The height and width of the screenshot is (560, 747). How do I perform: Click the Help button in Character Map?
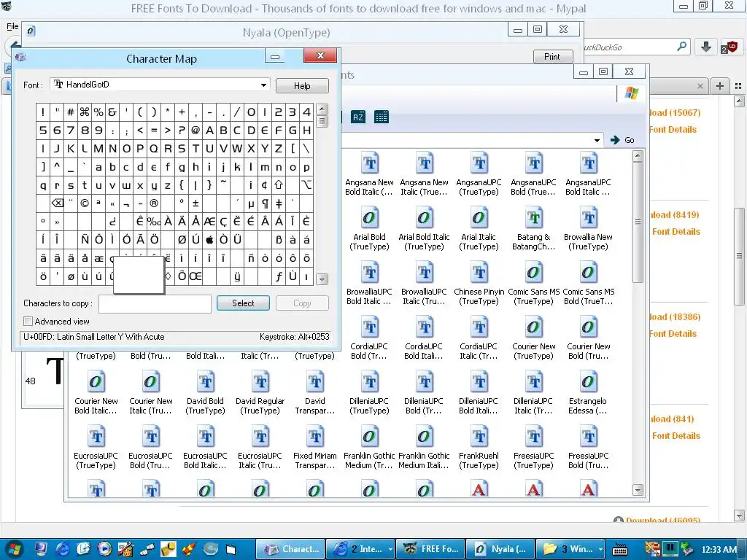coord(302,86)
